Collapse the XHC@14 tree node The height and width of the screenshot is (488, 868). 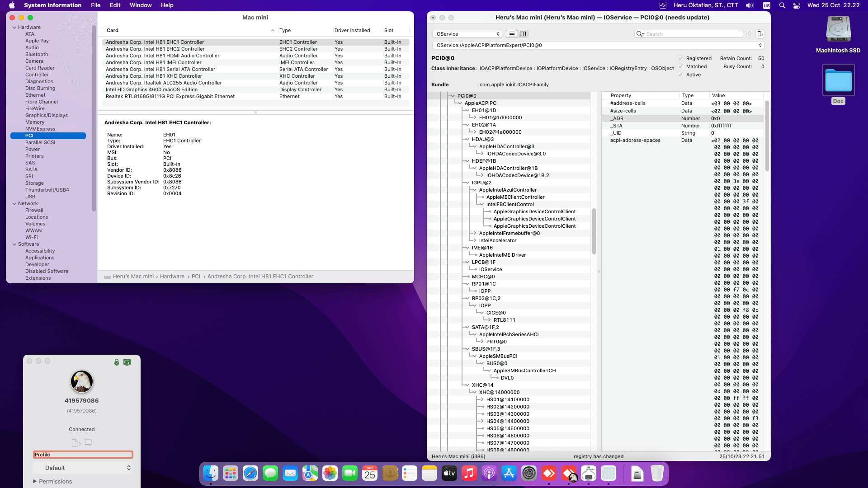coord(467,385)
